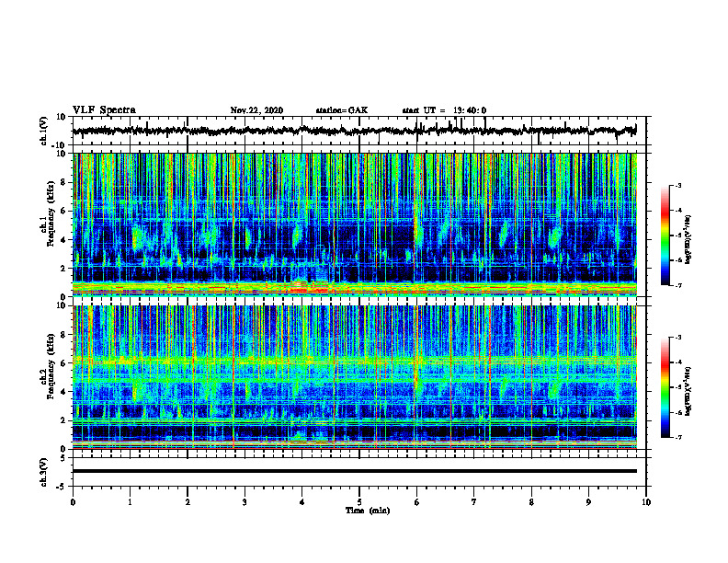This screenshot has width=728, height=563.
Task: Click the ch.1 frequency tick label "8"
Action: point(63,182)
